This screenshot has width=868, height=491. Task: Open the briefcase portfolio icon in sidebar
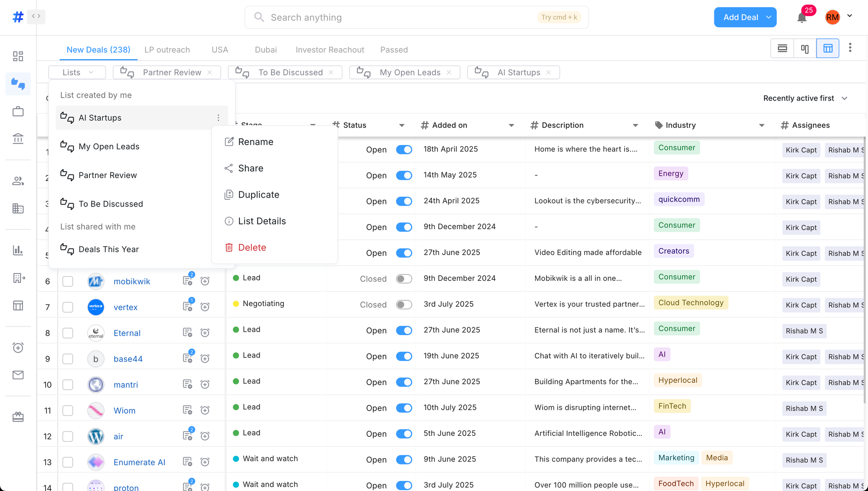18,112
